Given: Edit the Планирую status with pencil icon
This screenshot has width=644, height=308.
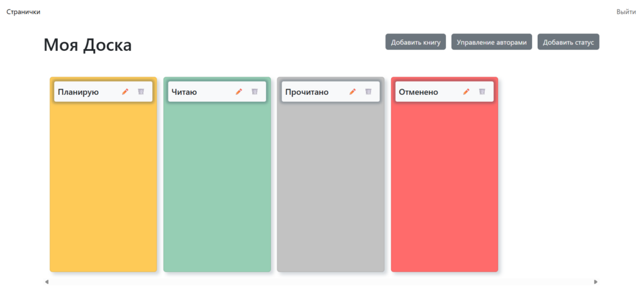Looking at the screenshot, I should point(125,92).
